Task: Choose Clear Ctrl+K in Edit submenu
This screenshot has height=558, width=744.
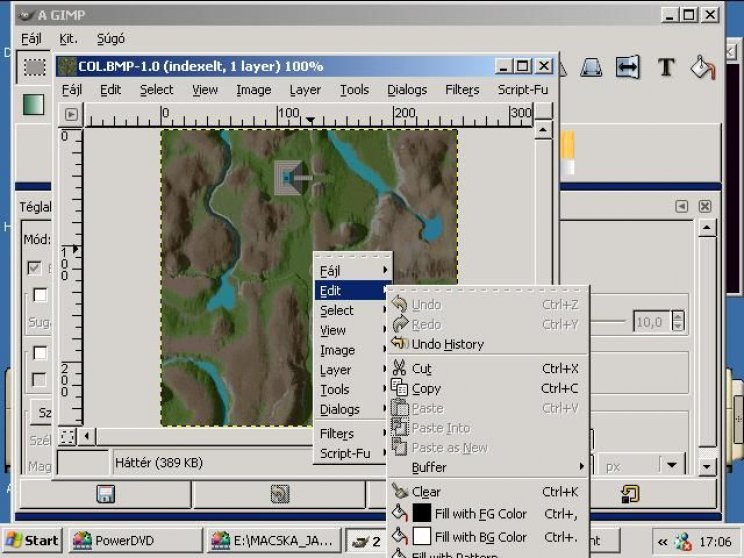Action: point(488,492)
